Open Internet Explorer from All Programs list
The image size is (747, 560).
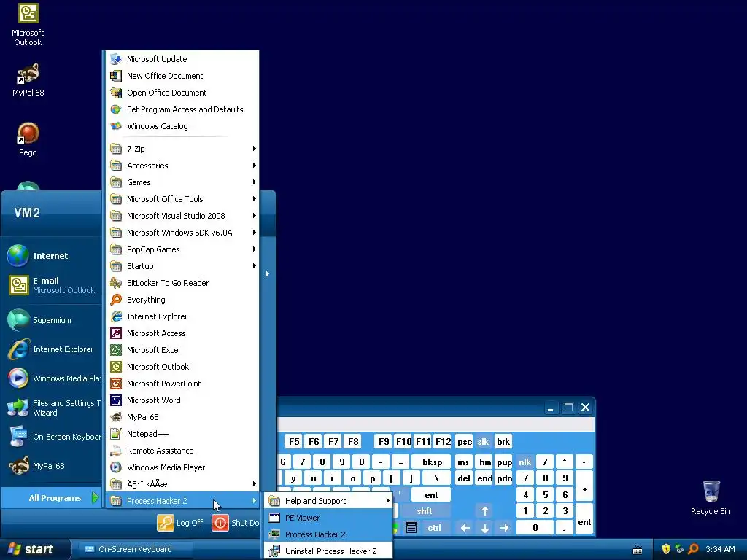pos(182,316)
